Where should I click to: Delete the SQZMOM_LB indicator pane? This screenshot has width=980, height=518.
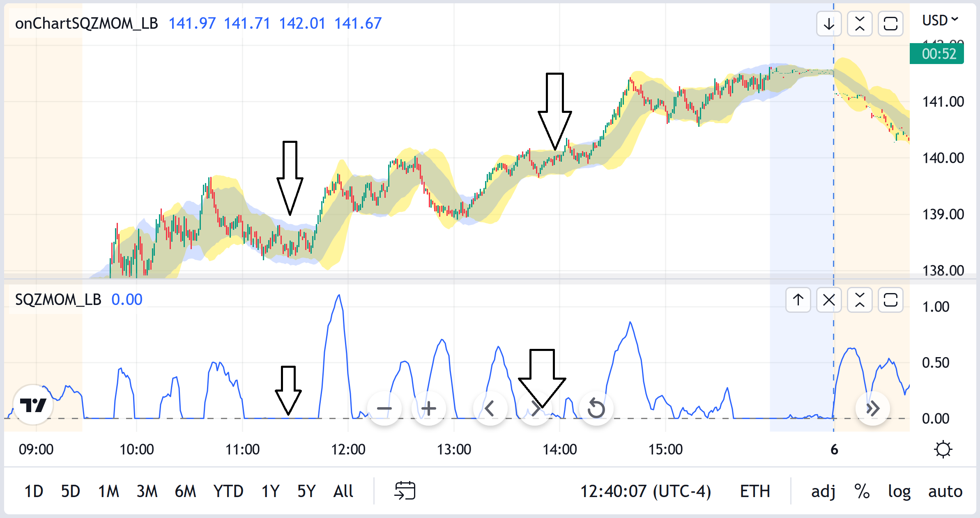(829, 300)
